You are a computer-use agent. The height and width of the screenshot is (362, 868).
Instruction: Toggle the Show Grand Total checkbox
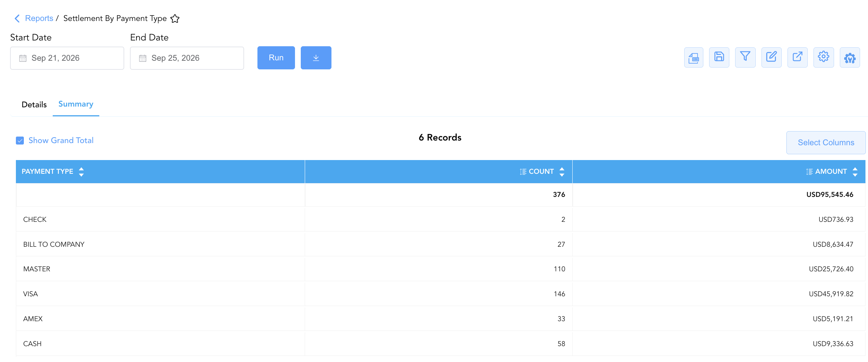(x=20, y=141)
